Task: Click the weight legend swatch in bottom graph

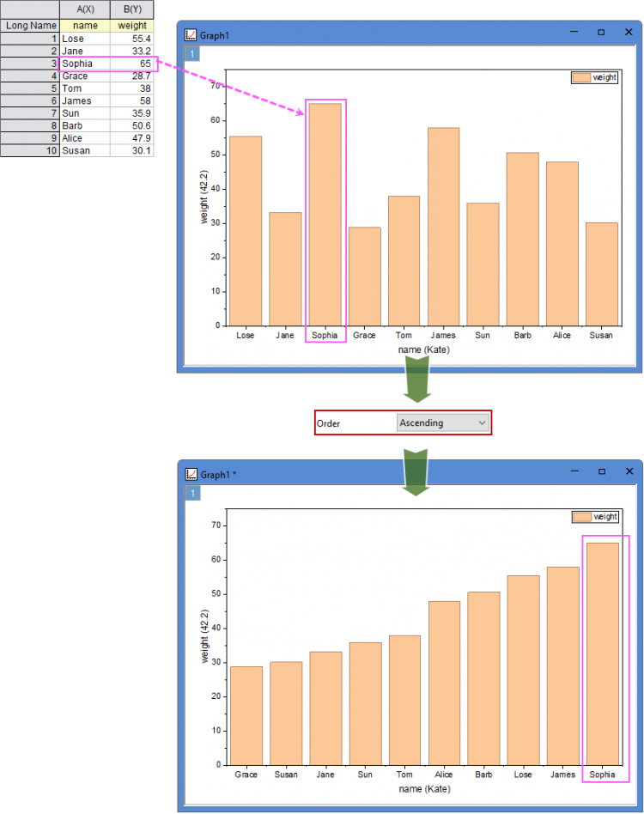Action: (582, 517)
